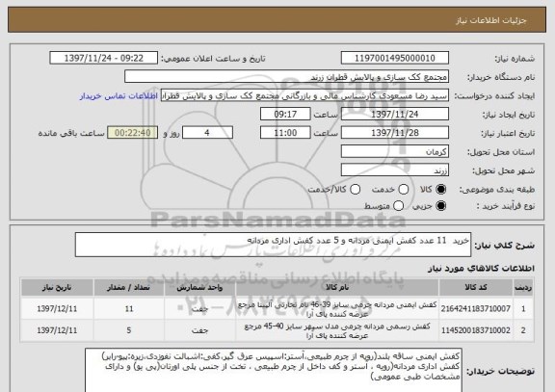Click the توضیحات خریدار text area
The width and height of the screenshot is (555, 392).
pyautogui.click(x=274, y=371)
